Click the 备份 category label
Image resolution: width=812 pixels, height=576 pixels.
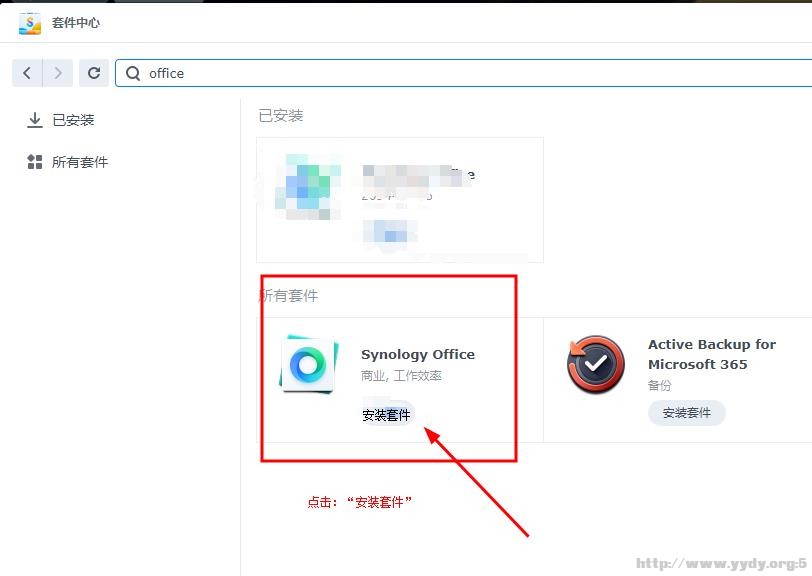tap(659, 385)
